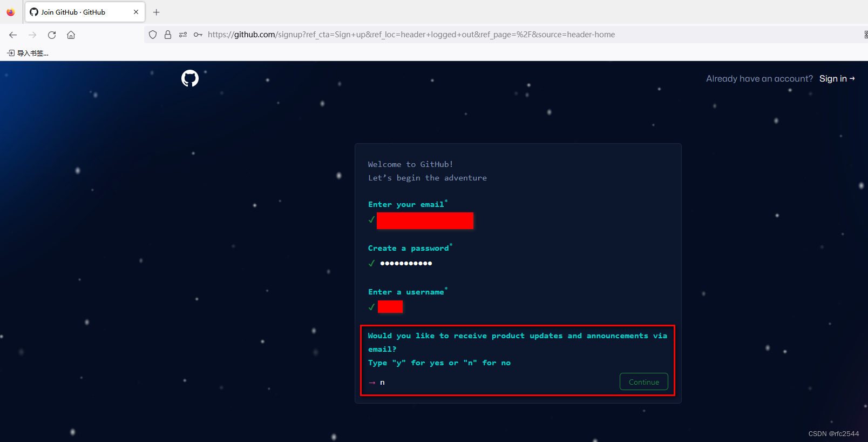
Task: Click the password field with dots
Action: pos(406,263)
